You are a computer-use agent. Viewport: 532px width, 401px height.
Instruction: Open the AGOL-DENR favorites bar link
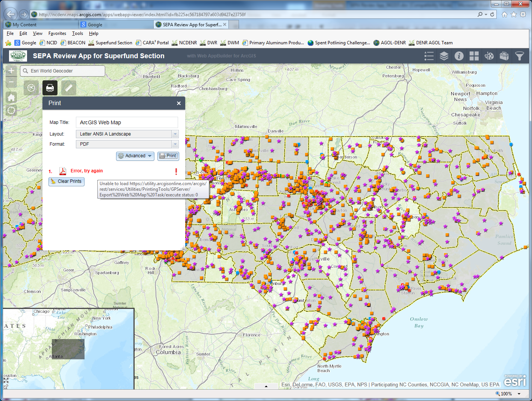point(390,43)
